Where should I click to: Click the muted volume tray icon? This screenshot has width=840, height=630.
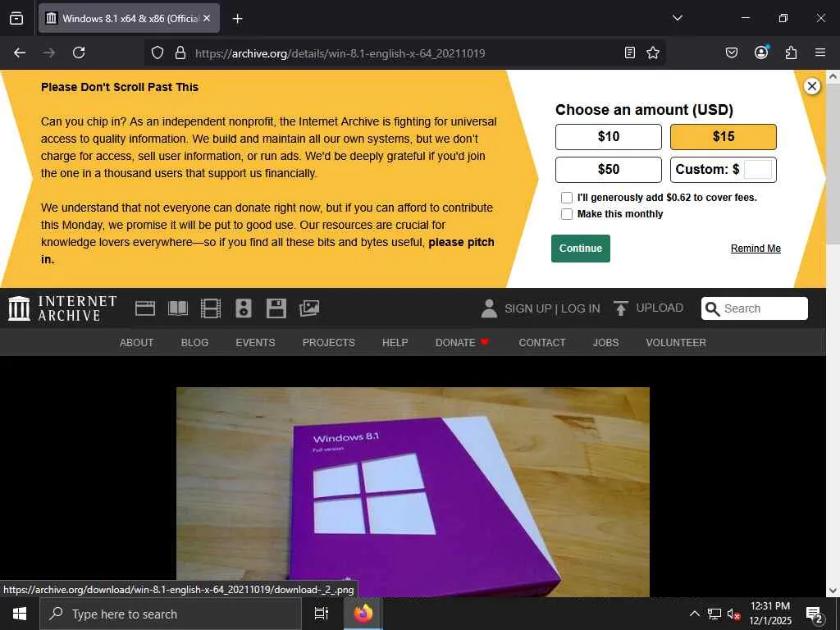pyautogui.click(x=734, y=614)
